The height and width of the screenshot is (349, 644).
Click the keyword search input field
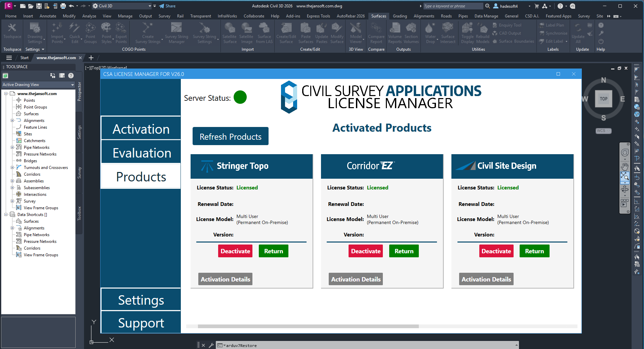point(452,6)
